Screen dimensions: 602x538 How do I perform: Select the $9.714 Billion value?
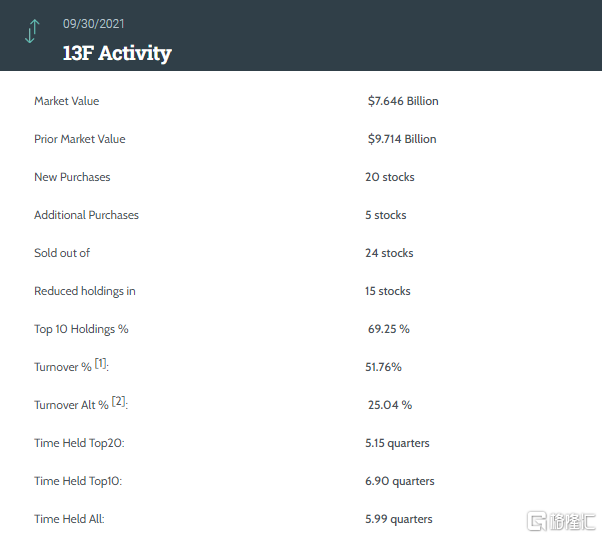point(402,139)
